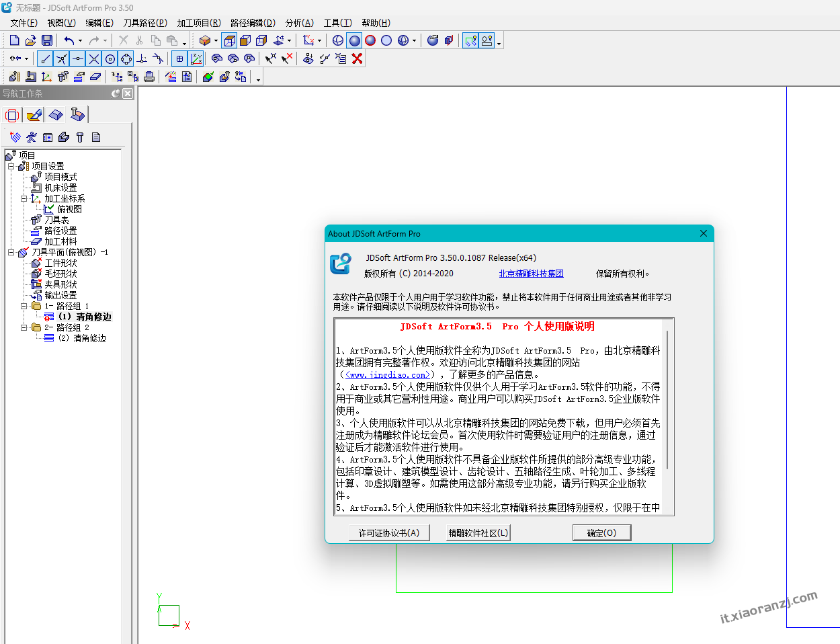Click the coordinate axes XY icon in top toolbar
This screenshot has height=644, width=840.
308,40
